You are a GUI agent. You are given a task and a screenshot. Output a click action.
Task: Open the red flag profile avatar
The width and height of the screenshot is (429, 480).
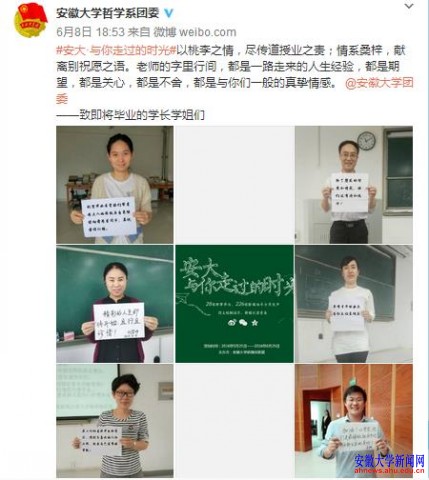coord(30,20)
